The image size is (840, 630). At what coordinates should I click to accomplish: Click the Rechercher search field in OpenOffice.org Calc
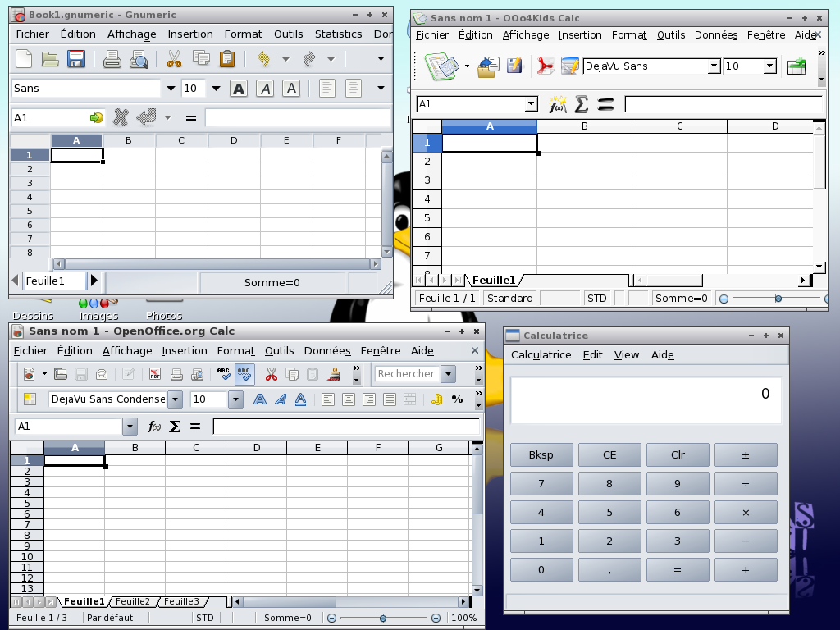(x=407, y=374)
